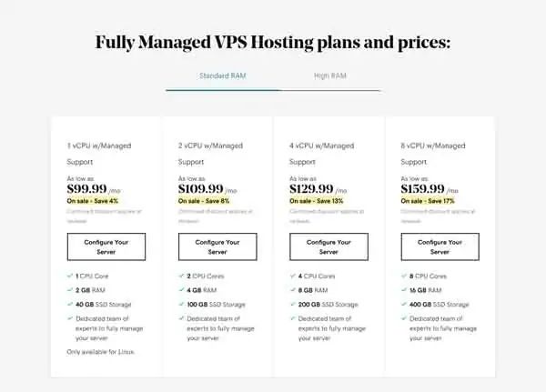
Task: Switch to the Standard RAM tab
Action: [x=223, y=75]
